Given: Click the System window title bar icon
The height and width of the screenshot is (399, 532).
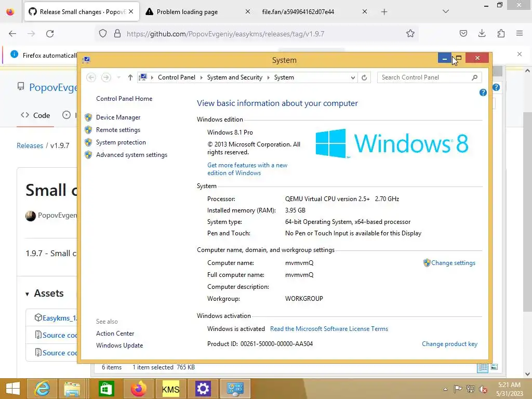Looking at the screenshot, I should coord(87,60).
